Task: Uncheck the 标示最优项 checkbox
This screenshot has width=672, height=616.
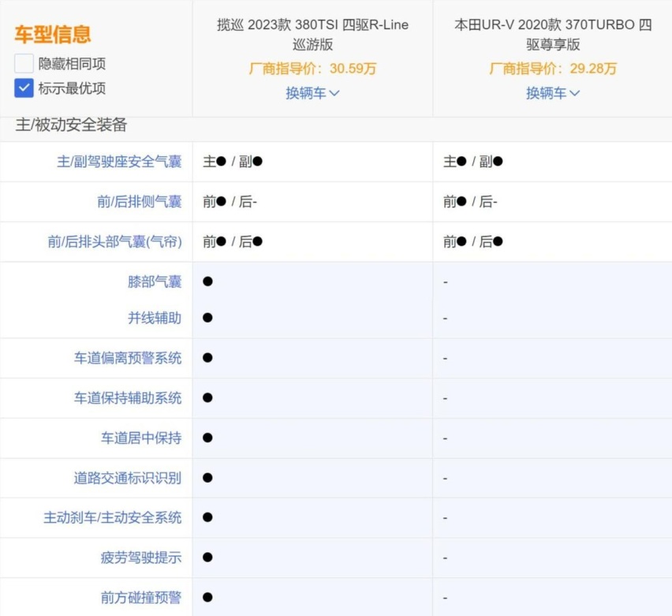Action: (24, 88)
